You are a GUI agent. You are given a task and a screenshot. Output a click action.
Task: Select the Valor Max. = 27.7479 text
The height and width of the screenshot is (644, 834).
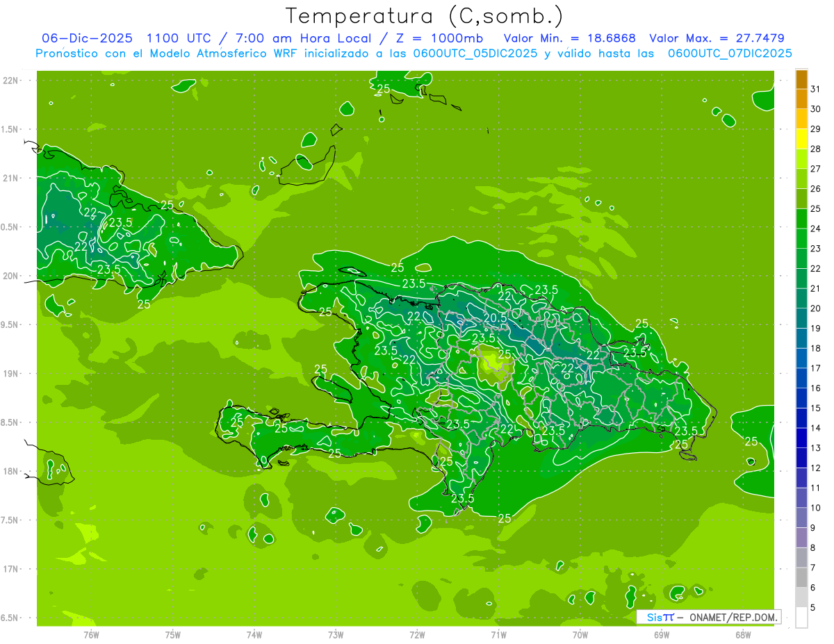717,38
